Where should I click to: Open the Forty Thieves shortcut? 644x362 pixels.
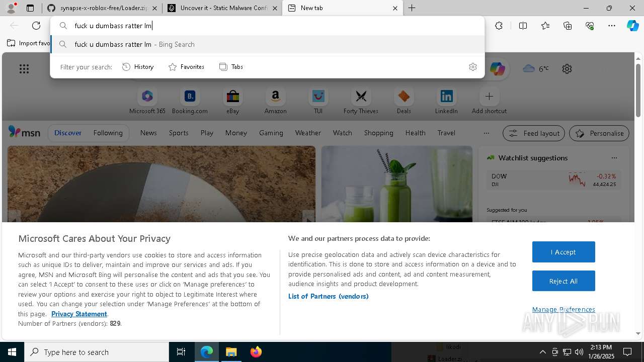point(361,101)
